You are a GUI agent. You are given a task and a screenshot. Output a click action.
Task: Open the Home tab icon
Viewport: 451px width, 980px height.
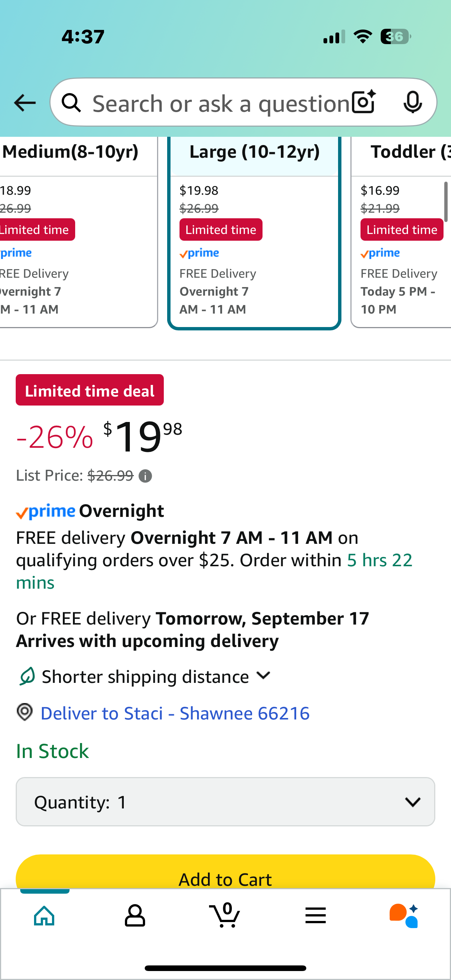45,915
